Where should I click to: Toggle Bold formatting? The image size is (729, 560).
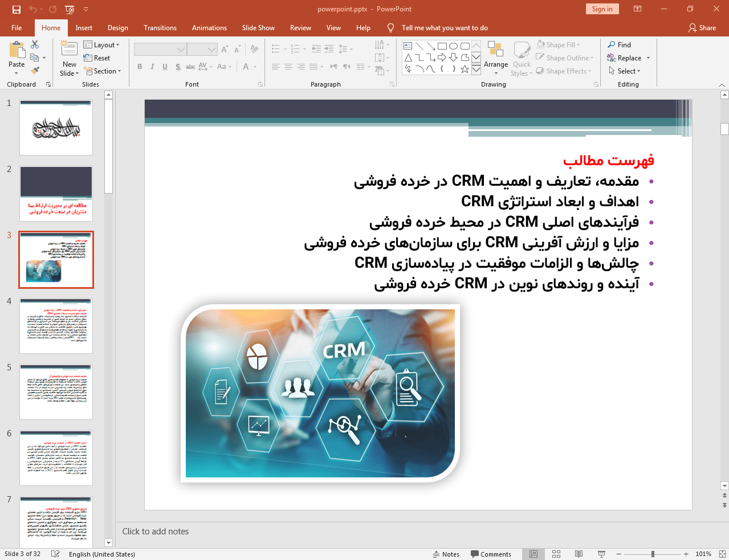tap(139, 67)
